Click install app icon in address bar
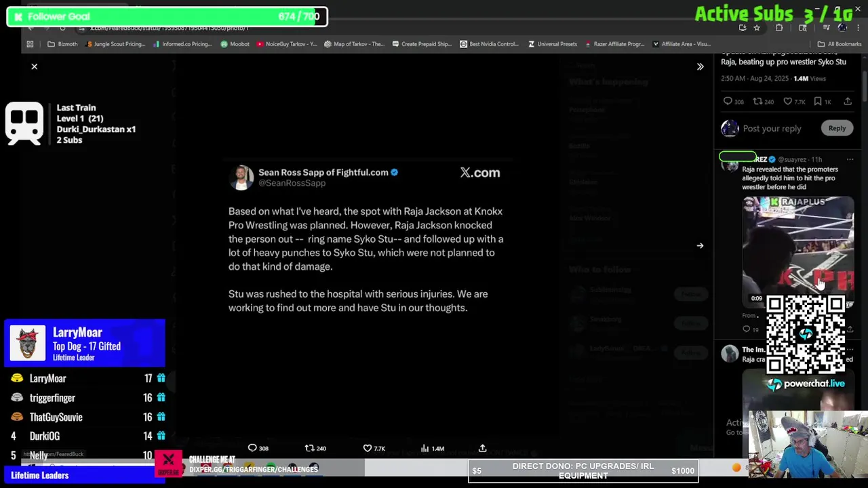Viewport: 868px width, 488px height. 743,28
